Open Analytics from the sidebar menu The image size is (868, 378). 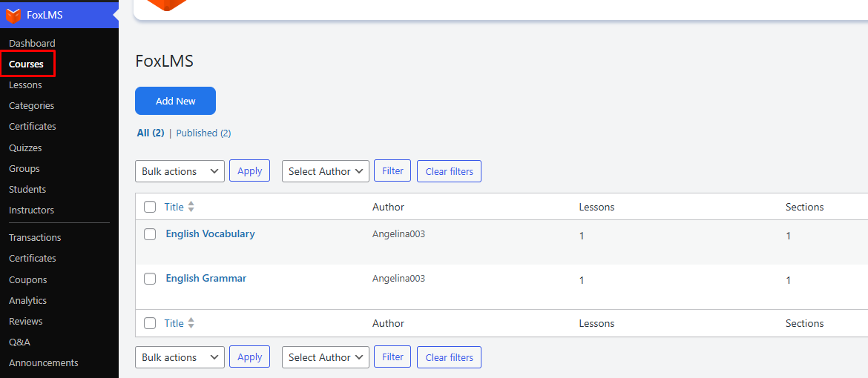[x=27, y=301]
